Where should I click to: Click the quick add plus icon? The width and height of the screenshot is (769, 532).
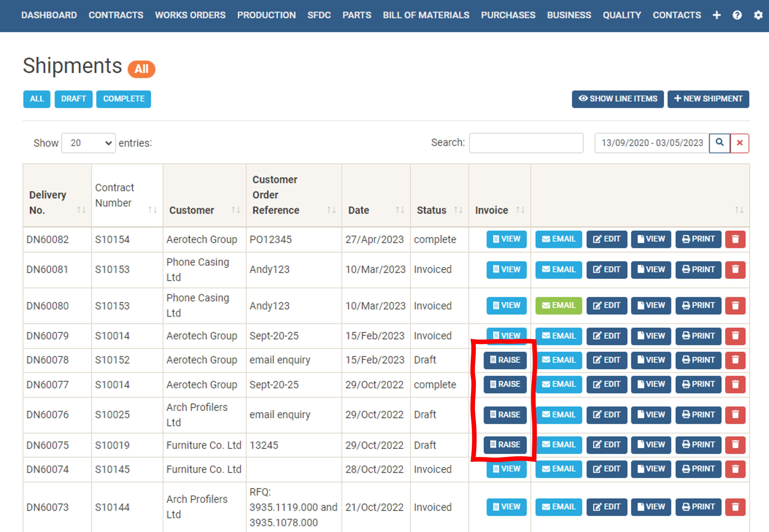pos(717,15)
